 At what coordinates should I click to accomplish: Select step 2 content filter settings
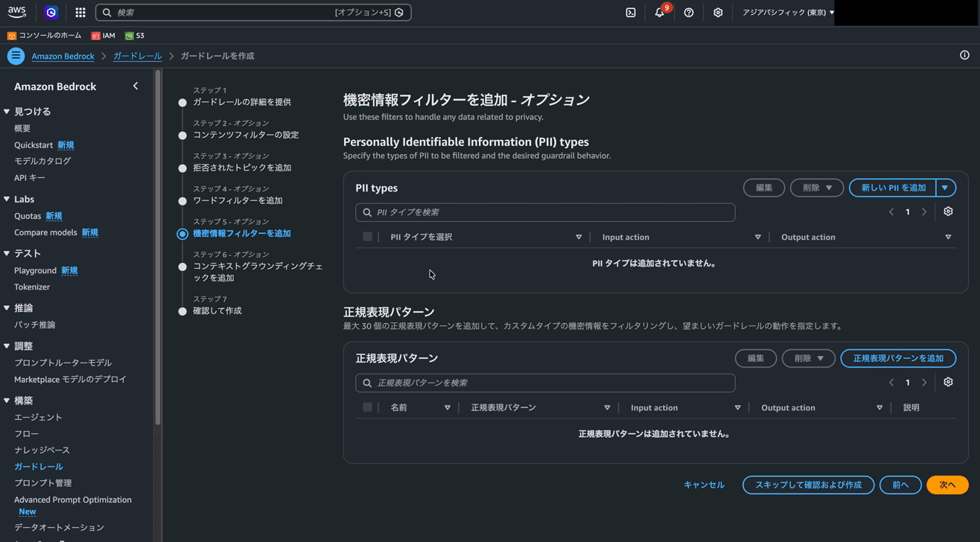click(246, 135)
